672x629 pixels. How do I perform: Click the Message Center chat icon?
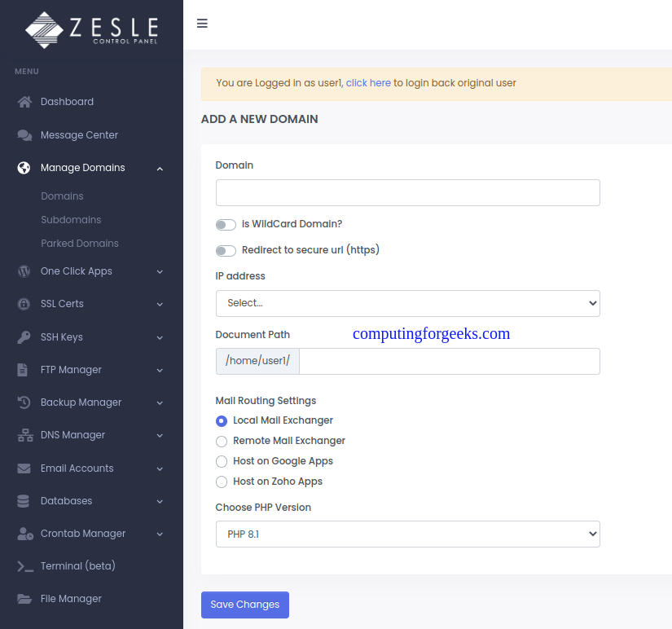pyautogui.click(x=24, y=135)
